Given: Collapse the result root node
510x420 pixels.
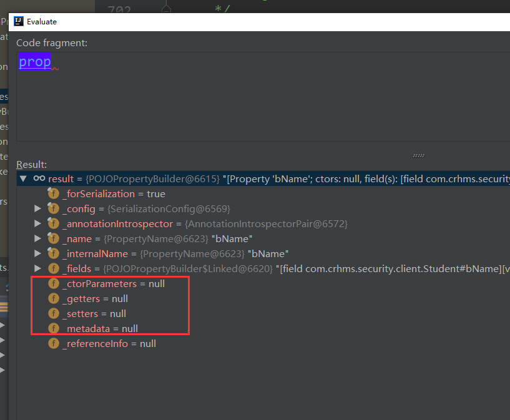Looking at the screenshot, I should (x=24, y=179).
